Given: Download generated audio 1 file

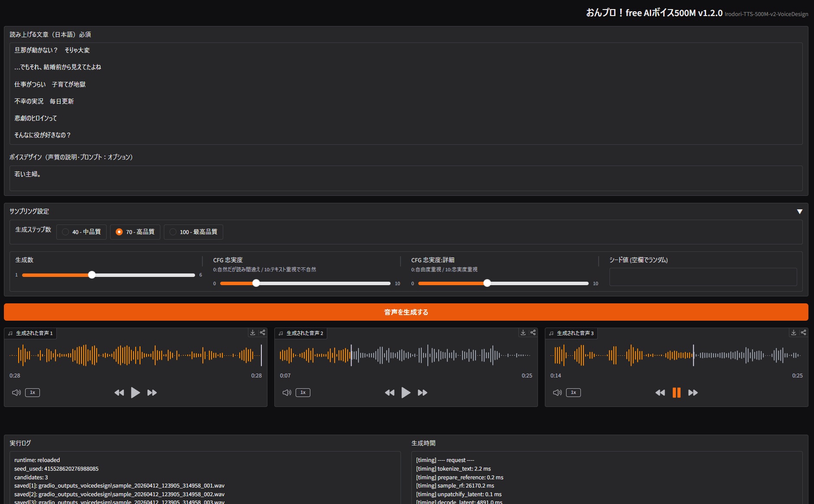Looking at the screenshot, I should pyautogui.click(x=253, y=332).
